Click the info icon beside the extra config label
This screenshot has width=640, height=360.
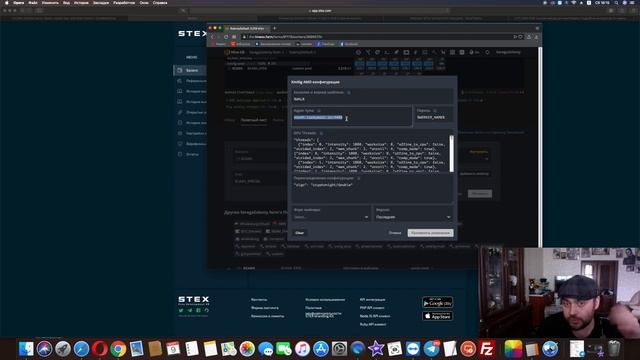358,178
